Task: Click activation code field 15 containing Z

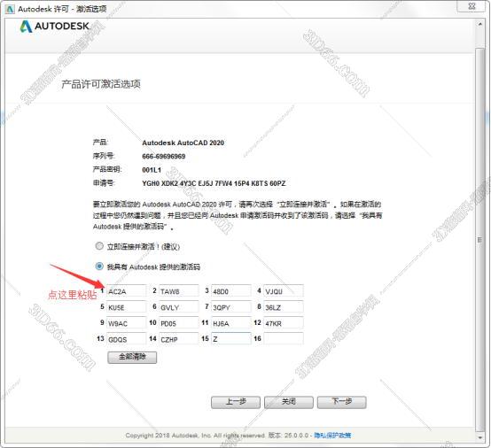Action: [x=231, y=339]
